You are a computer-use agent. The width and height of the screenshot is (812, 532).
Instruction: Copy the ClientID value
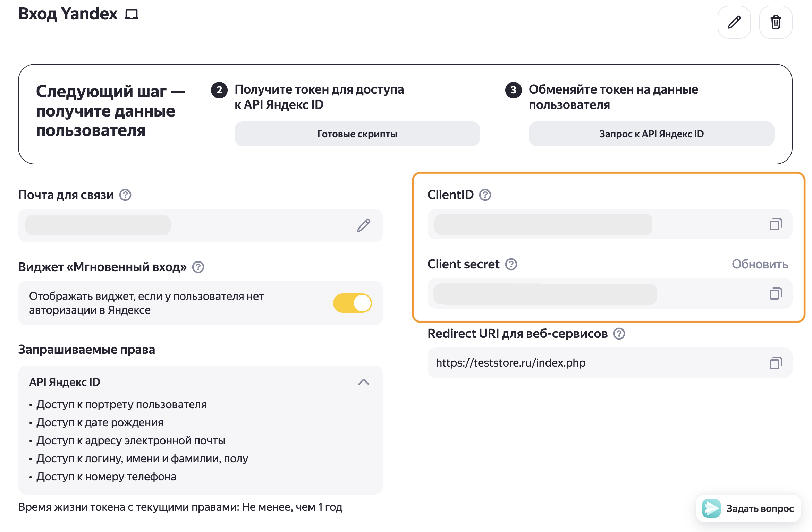click(x=776, y=224)
